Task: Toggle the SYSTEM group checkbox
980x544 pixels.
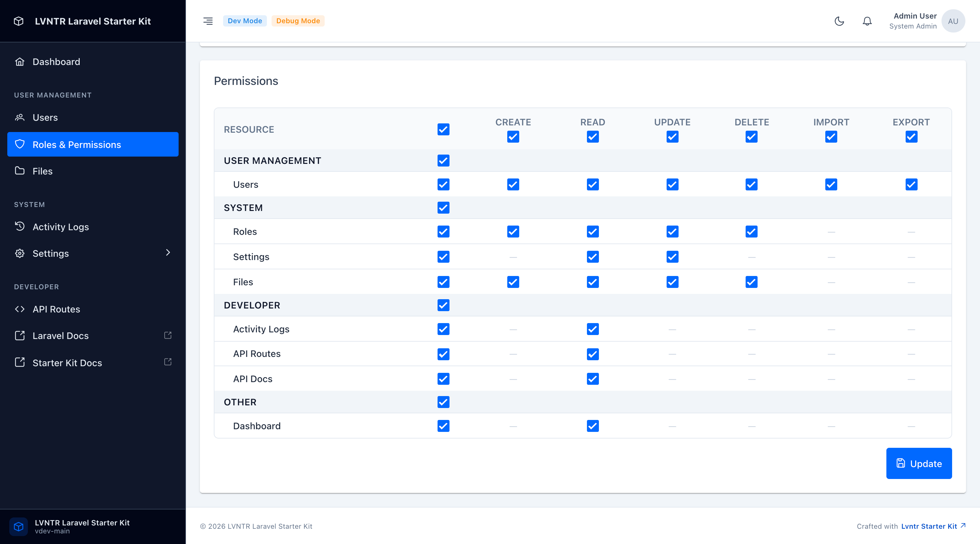Action: (x=443, y=208)
